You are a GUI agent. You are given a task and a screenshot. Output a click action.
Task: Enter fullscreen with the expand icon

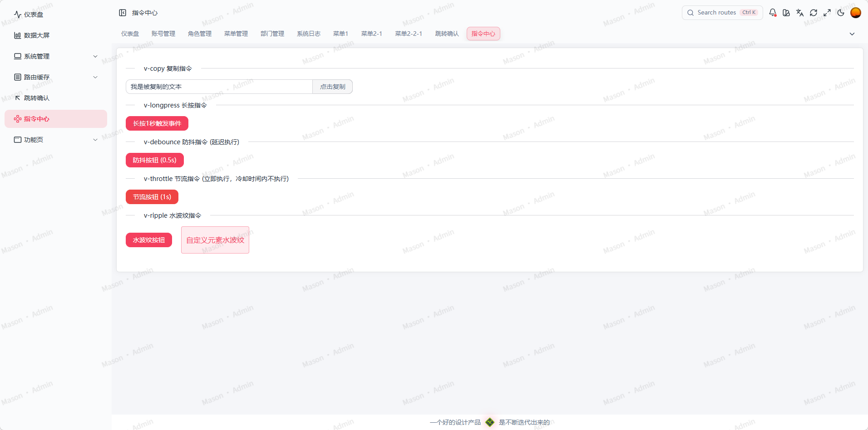pos(827,12)
